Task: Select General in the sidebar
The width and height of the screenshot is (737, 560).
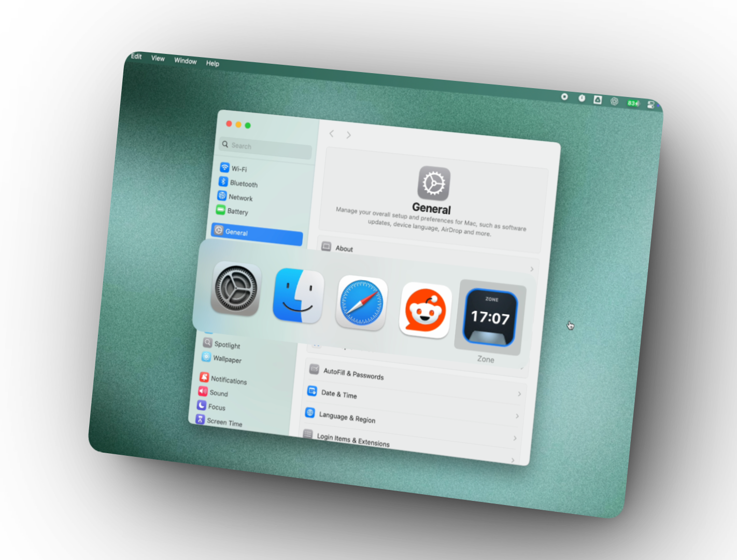Action: [x=257, y=234]
